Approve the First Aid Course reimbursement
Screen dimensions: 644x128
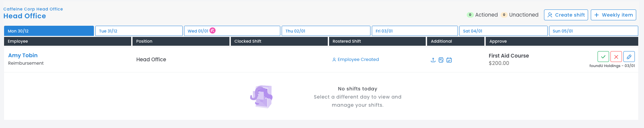[603, 57]
